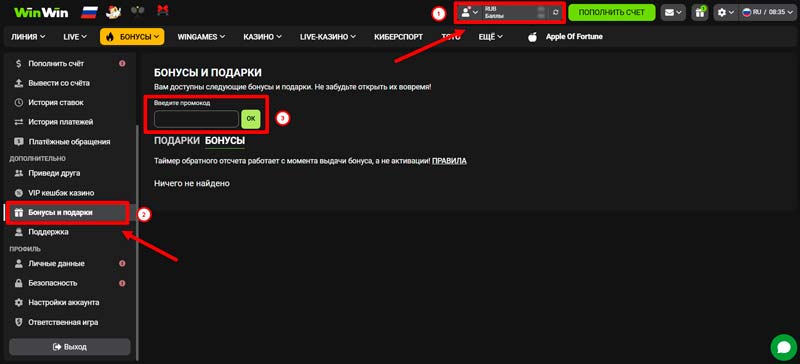Image resolution: width=800 pixels, height=364 pixels.
Task: Open Пополнить счёт in the sidebar
Action: click(x=56, y=64)
